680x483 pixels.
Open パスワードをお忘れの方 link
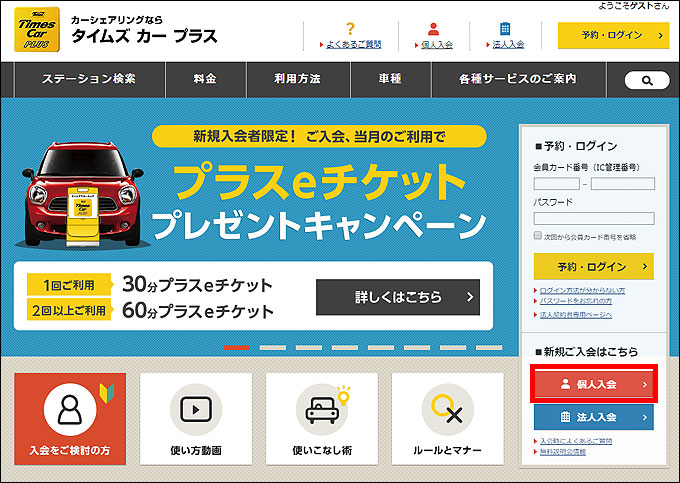point(576,300)
